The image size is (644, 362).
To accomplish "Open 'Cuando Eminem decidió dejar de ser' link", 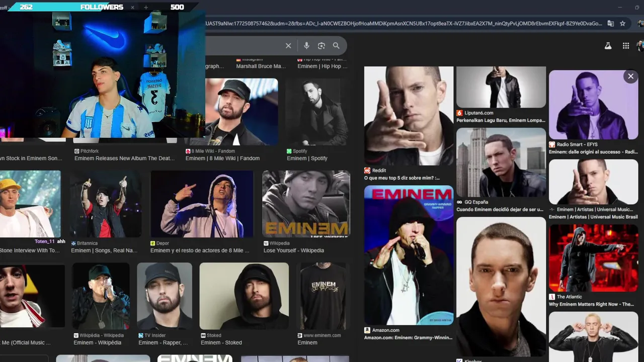I will pyautogui.click(x=500, y=210).
